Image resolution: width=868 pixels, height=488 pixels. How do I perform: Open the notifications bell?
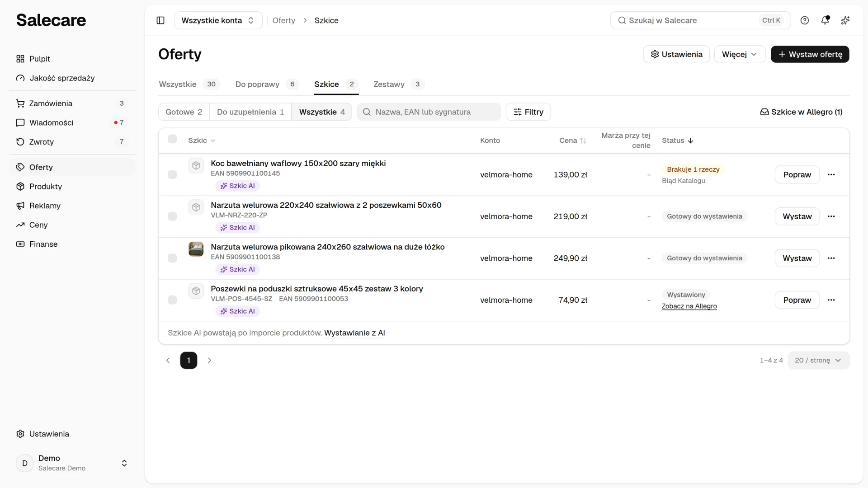(x=825, y=20)
